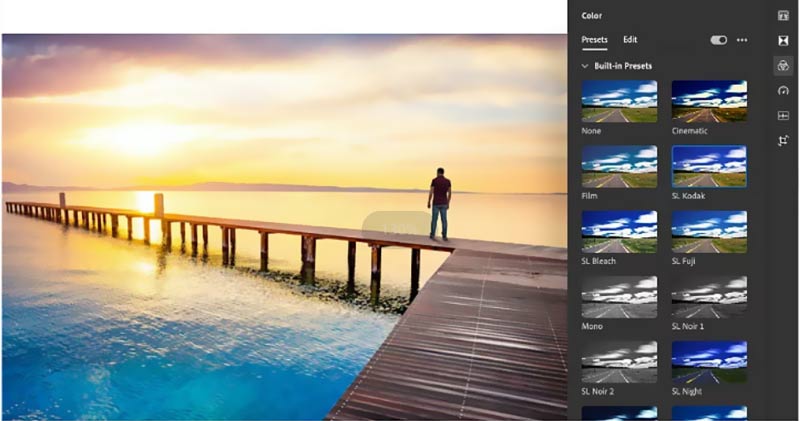Apply the Mono preset thumbnail
800x421 pixels.
(x=619, y=297)
